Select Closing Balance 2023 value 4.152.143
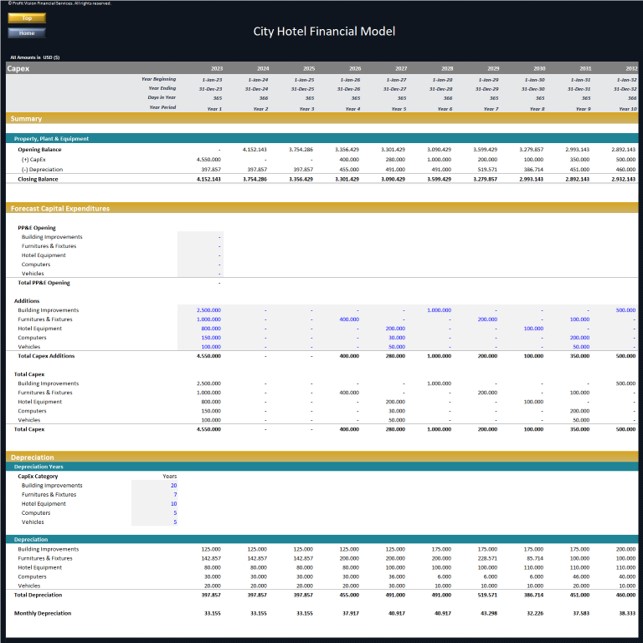The width and height of the screenshot is (643, 643). (x=209, y=179)
